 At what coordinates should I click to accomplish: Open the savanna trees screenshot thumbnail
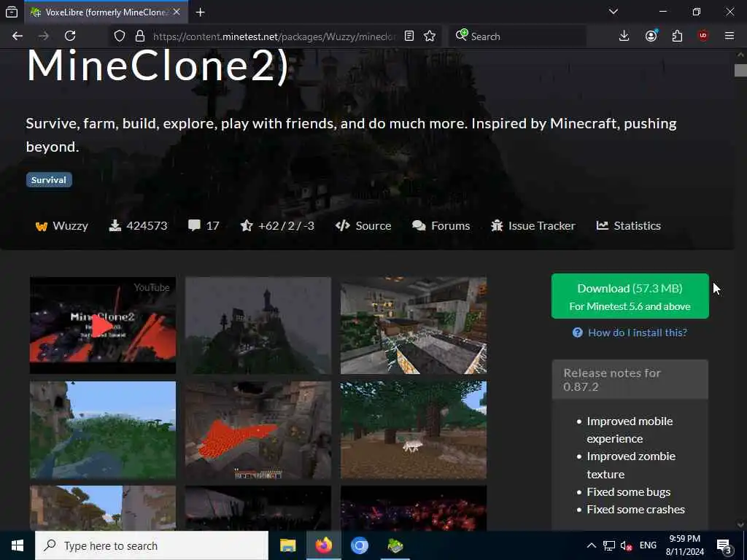click(x=102, y=508)
